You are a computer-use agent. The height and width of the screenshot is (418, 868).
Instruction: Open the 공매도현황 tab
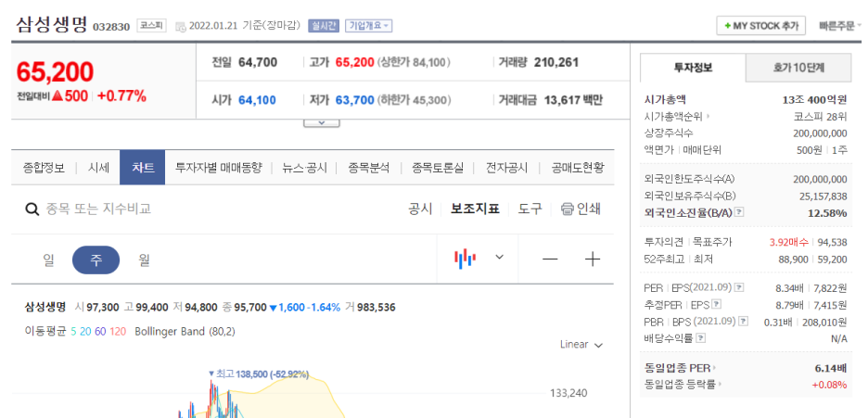click(578, 168)
